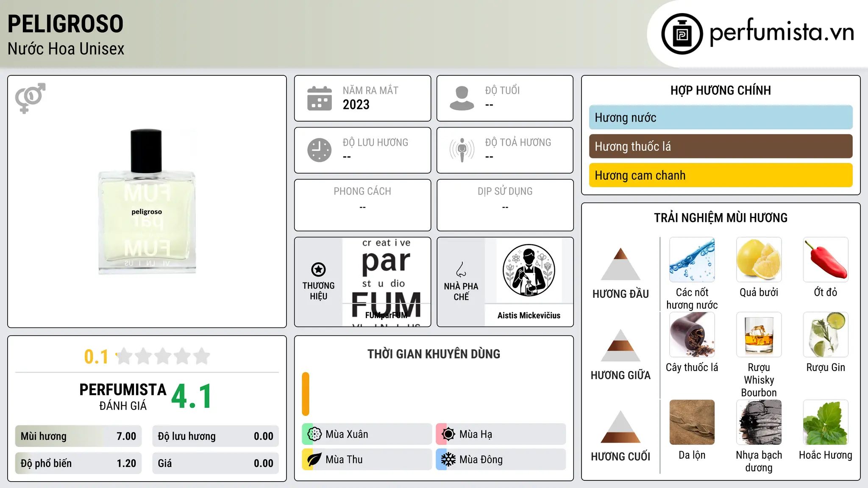Screen dimensions: 868x488
Task: Click the Perfumista rating value 4.1
Action: 192,396
